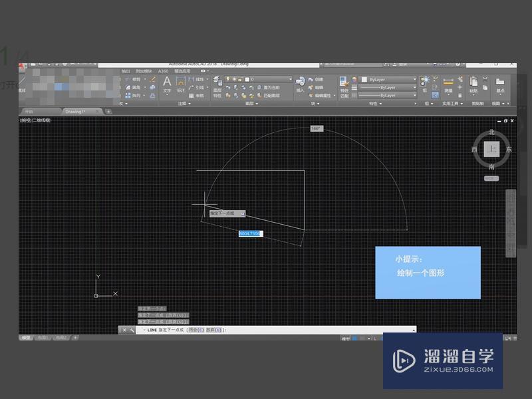Open the A360 ribbon tab
Screen dimensions: 532x399
pos(163,71)
